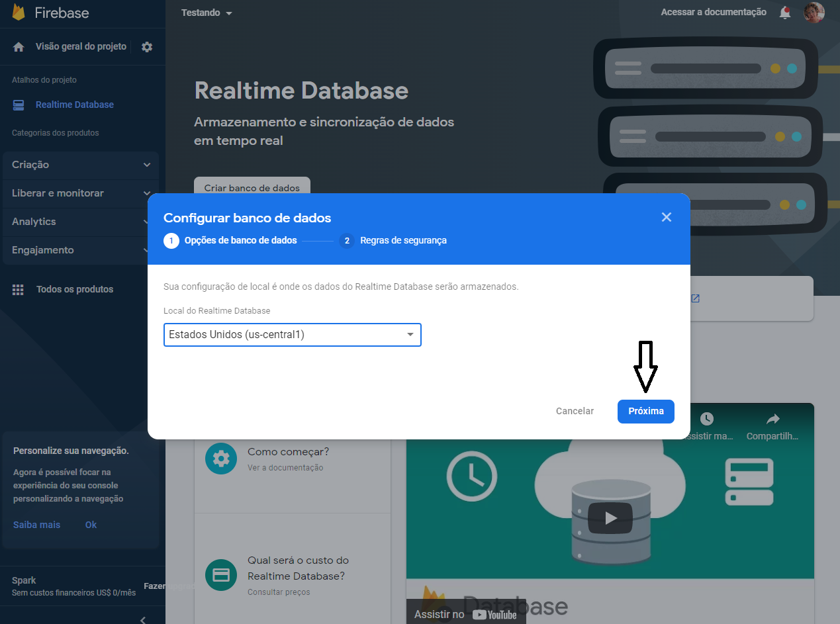Click the Personalize sua navegação heading

click(71, 451)
